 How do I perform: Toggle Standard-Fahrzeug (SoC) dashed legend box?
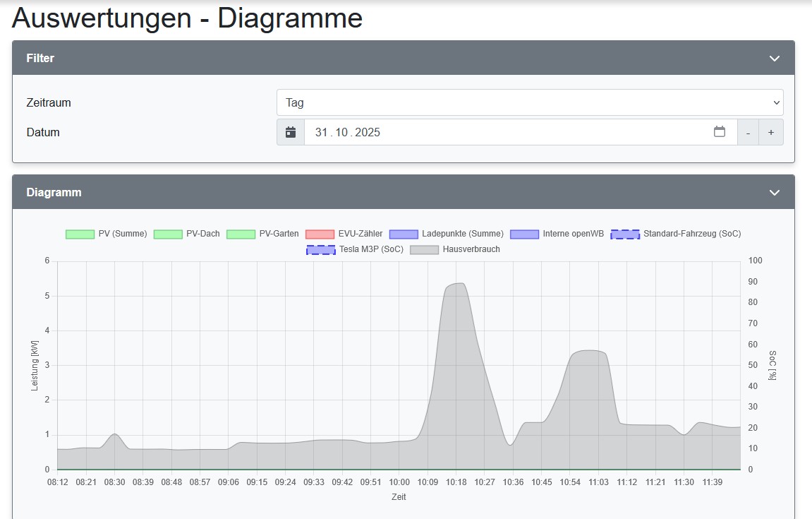[625, 234]
